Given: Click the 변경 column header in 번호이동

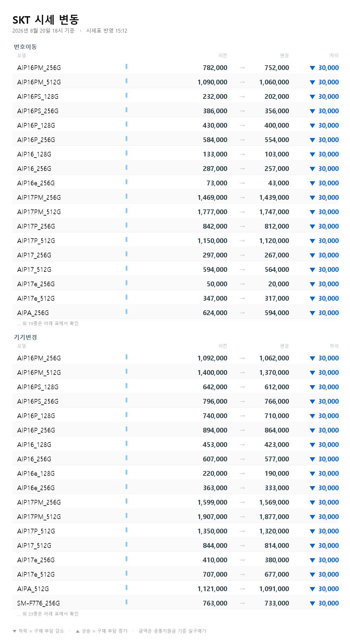Looking at the screenshot, I should point(284,56).
